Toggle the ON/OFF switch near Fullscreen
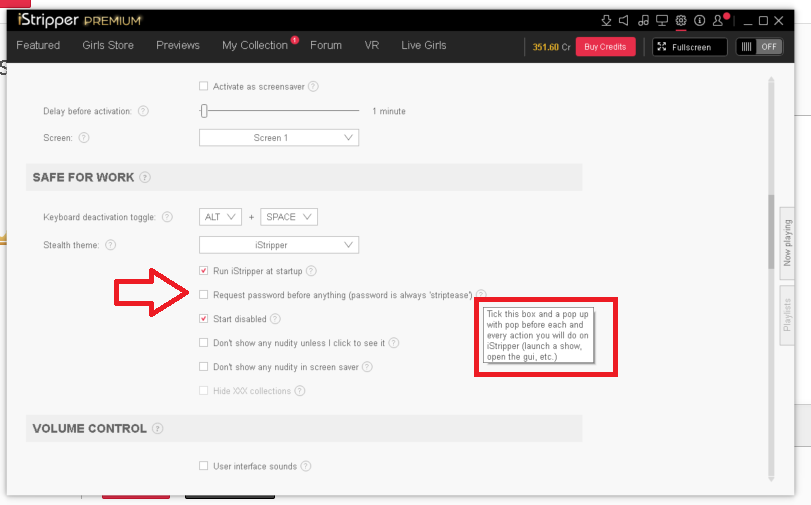811x505 pixels. coord(759,47)
